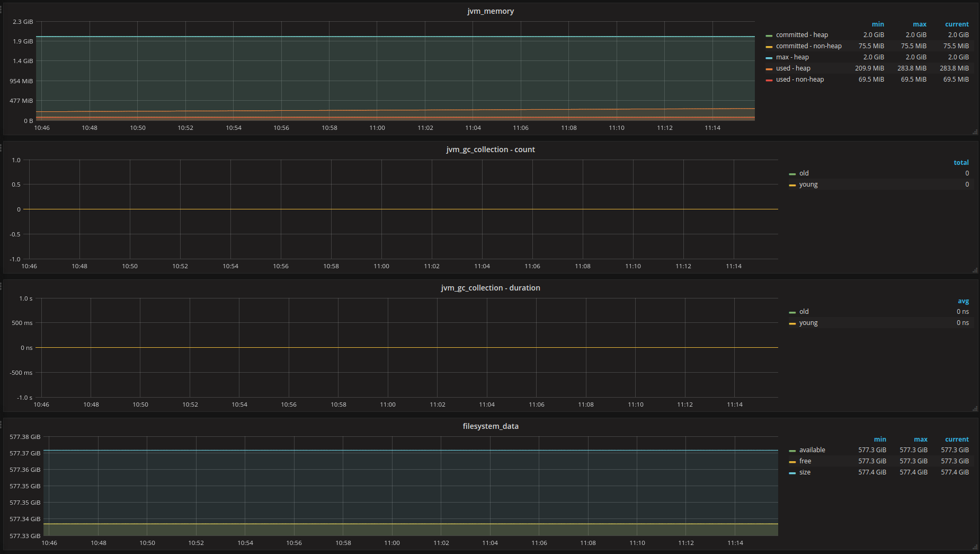
Task: Toggle the size series label in filesystem_data
Action: pyautogui.click(x=805, y=472)
